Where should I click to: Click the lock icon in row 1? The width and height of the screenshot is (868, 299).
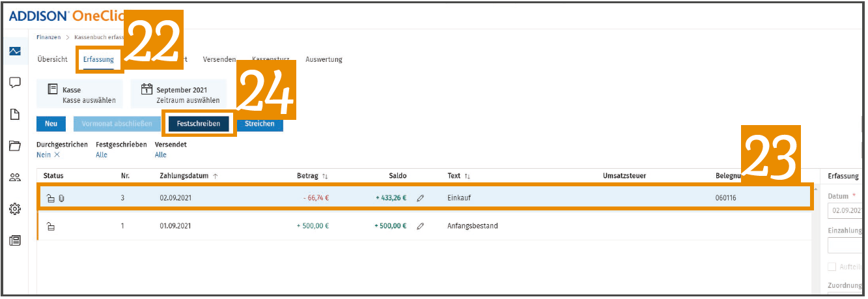point(51,226)
